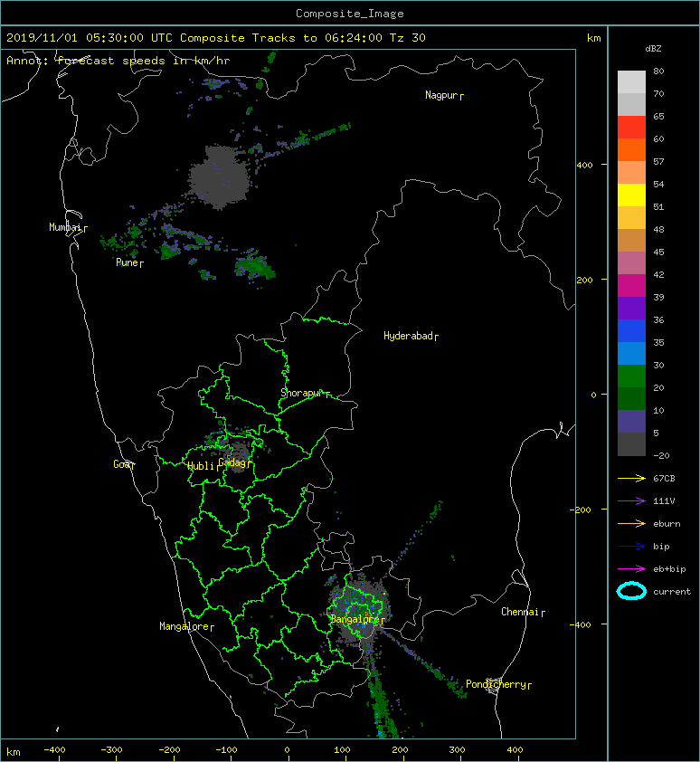Click the 42 dBZ scale value
This screenshot has height=762, width=700.
click(x=658, y=274)
